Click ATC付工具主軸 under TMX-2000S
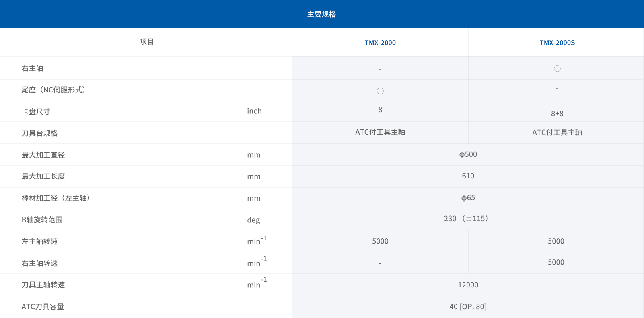Image resolution: width=644 pixels, height=318 pixels. tap(557, 133)
